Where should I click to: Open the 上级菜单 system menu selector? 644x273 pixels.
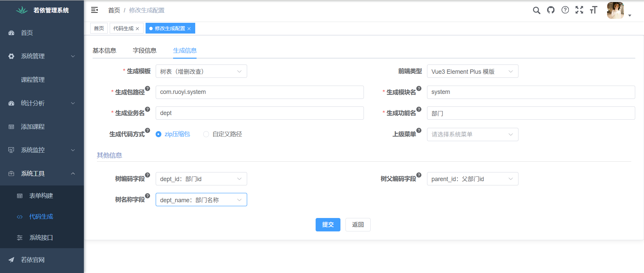tap(473, 134)
